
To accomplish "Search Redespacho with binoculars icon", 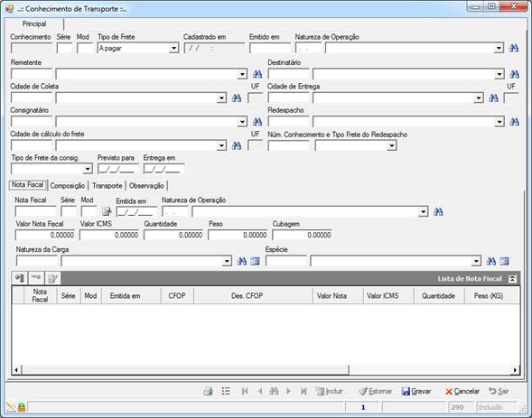I will pyautogui.click(x=514, y=122).
